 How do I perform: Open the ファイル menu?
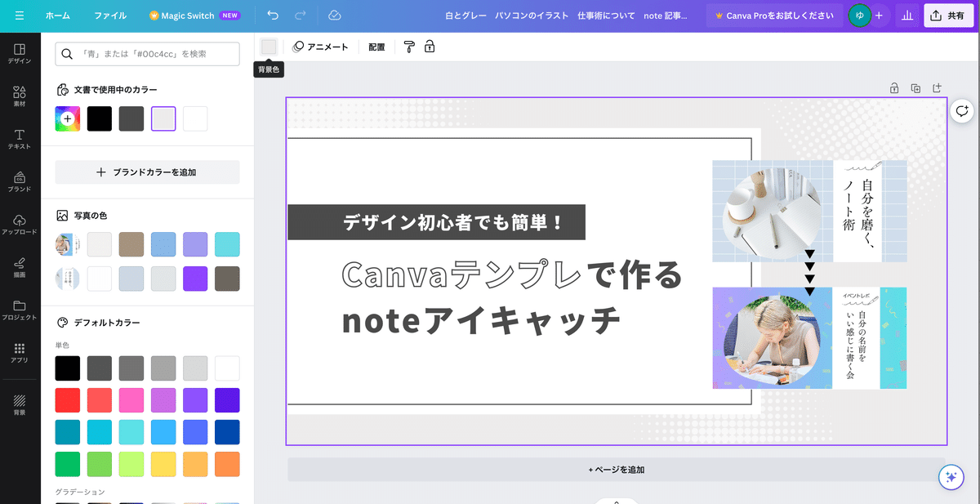click(x=110, y=16)
